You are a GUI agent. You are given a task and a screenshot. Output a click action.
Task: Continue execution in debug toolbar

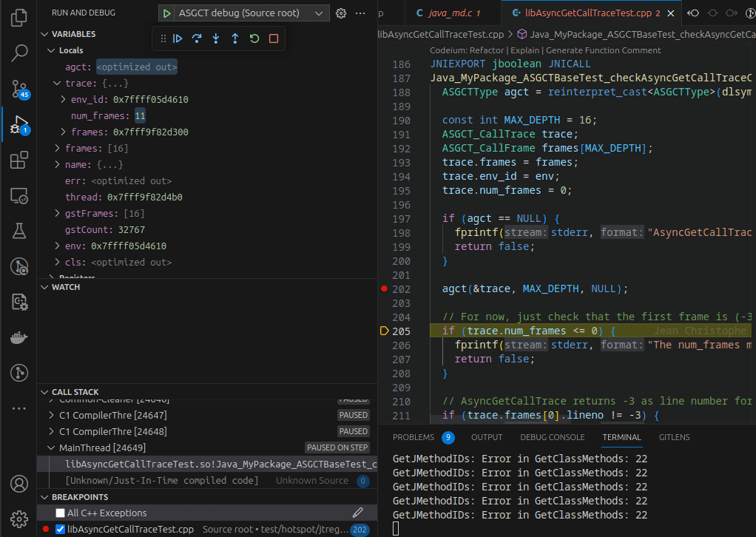tap(178, 38)
